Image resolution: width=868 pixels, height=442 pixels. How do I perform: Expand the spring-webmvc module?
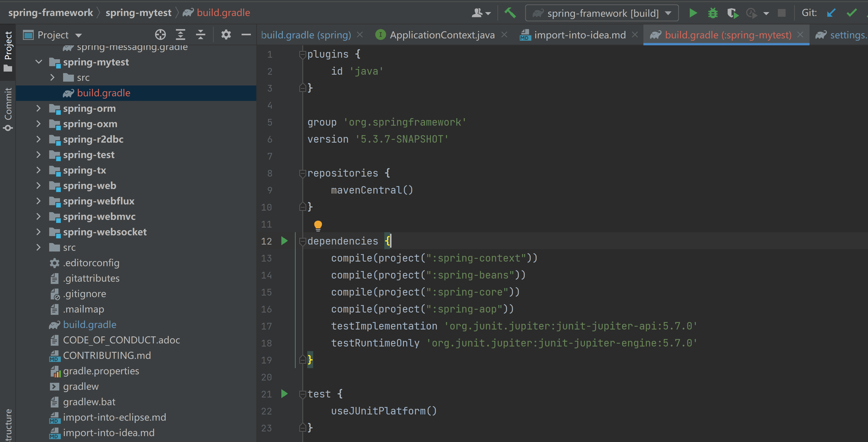(x=38, y=216)
